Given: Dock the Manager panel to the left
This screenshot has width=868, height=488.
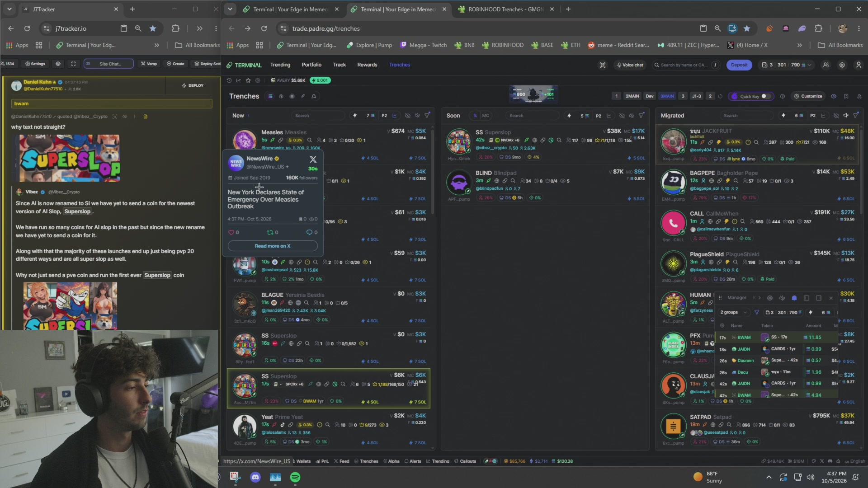Looking at the screenshot, I should tap(807, 298).
